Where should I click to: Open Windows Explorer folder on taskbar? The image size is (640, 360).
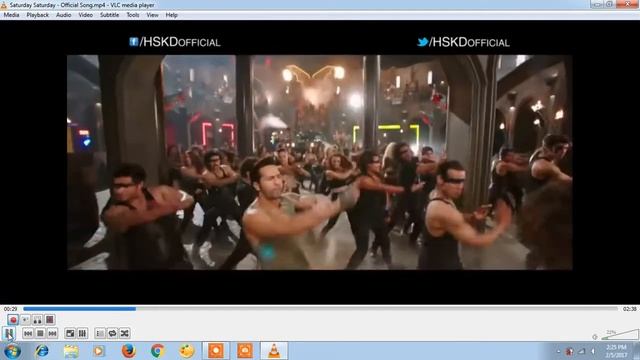[71, 351]
